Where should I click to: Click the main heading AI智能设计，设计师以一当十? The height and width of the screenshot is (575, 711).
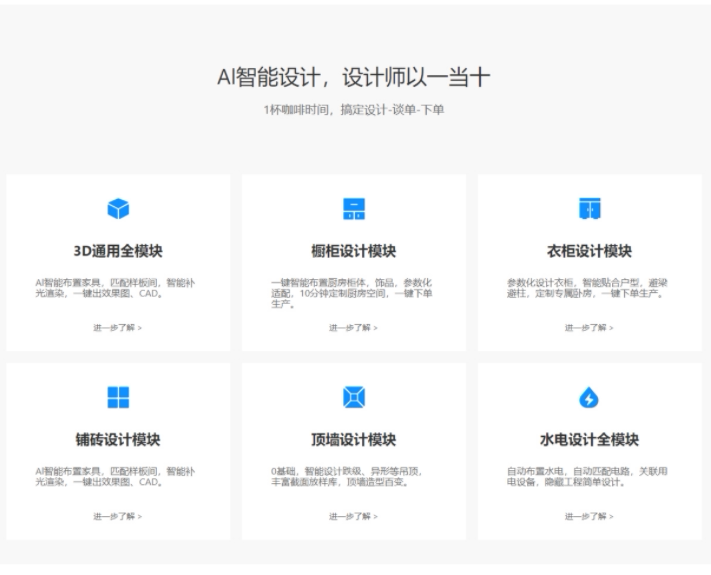tap(354, 77)
